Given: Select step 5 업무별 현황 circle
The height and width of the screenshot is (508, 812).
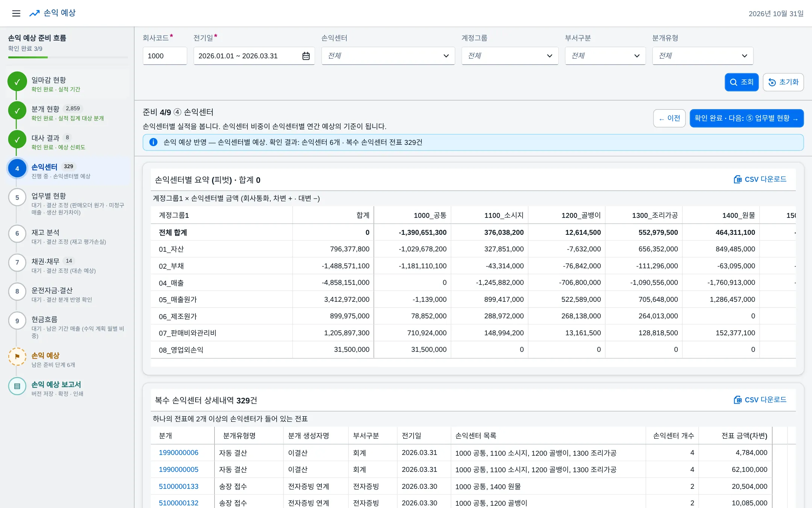Looking at the screenshot, I should click(x=17, y=198).
